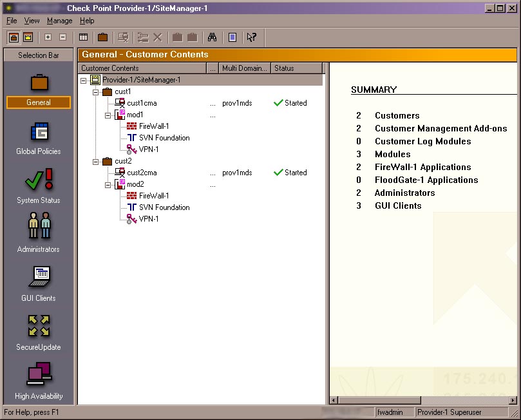
Task: Select the crown network view toolbar icon
Action: point(28,37)
